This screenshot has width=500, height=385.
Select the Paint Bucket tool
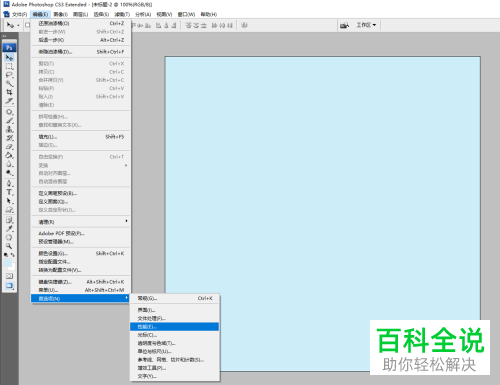(9, 156)
